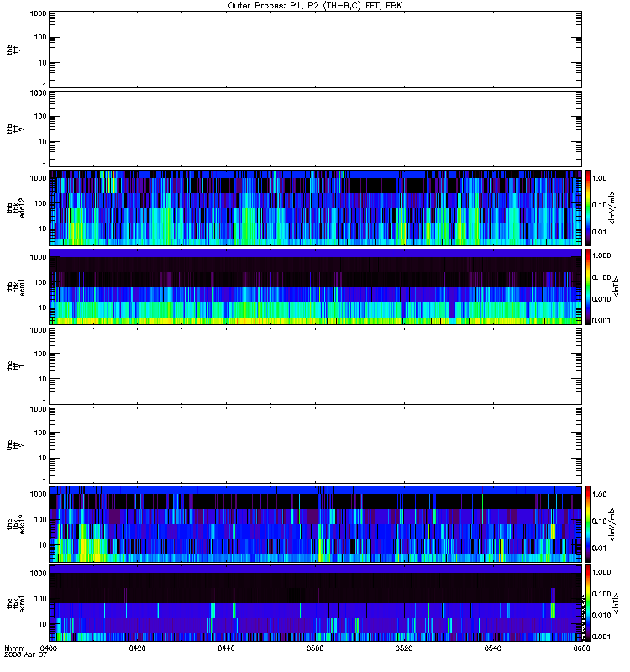The image size is (630, 672).
Task: Click the 0440 time axis label
Action: (226, 648)
